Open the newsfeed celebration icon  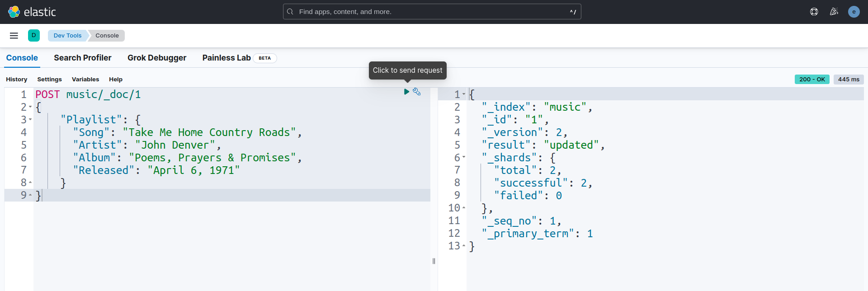click(834, 12)
